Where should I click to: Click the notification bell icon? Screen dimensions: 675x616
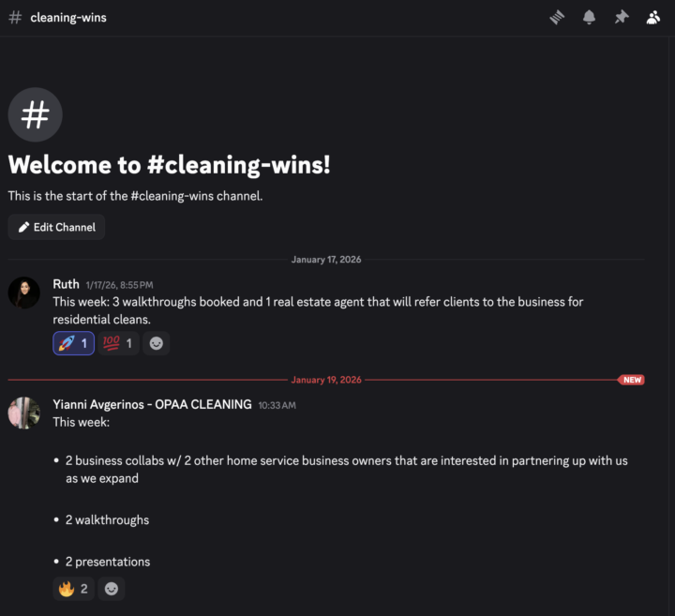point(590,18)
